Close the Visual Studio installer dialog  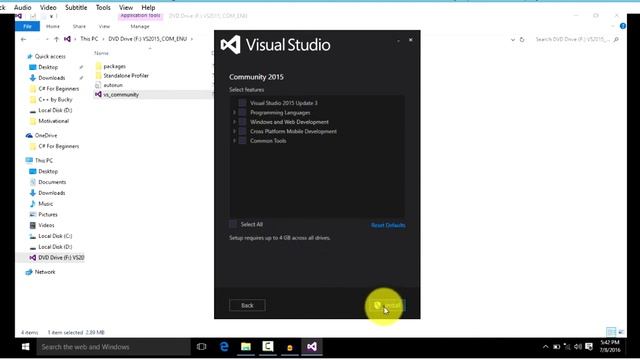(411, 40)
